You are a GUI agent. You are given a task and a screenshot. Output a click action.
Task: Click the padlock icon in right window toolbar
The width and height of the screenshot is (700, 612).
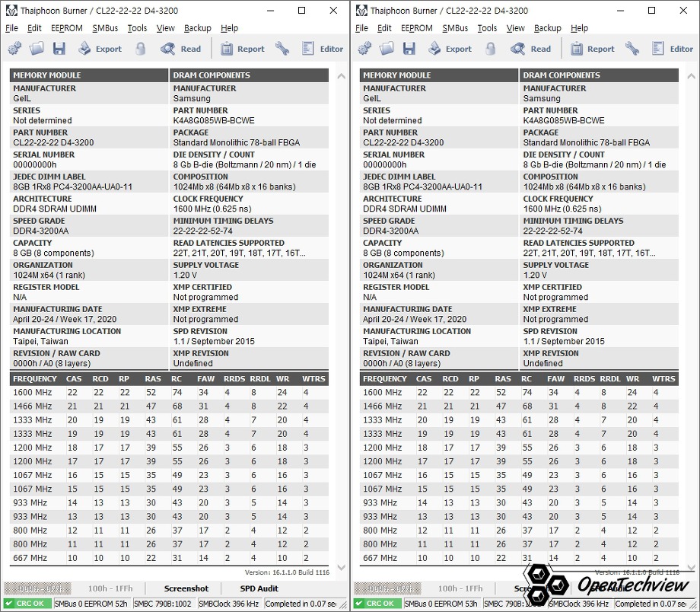(x=490, y=48)
